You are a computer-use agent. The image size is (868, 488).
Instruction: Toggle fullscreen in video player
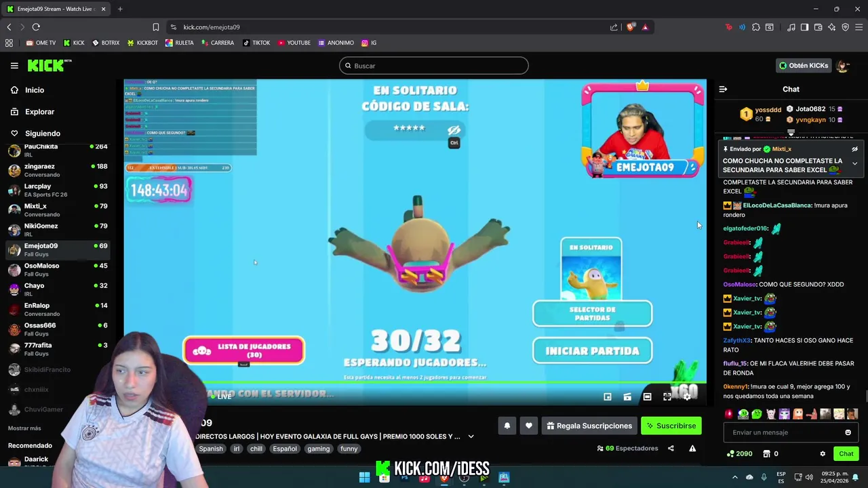tap(667, 396)
